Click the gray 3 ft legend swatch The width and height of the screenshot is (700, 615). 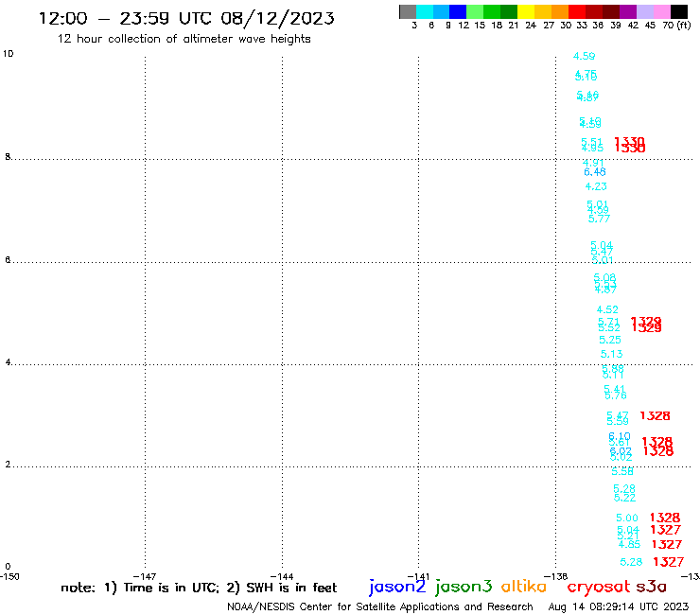click(408, 11)
